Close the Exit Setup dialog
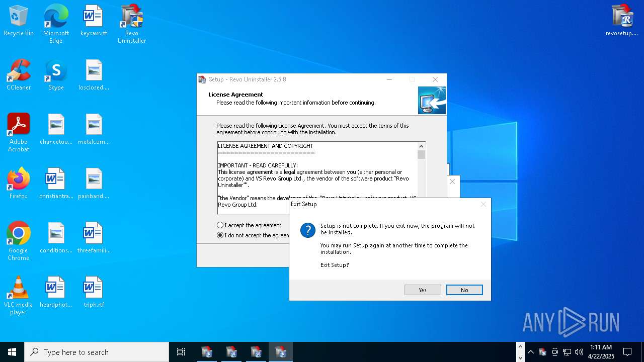644x362 pixels. (484, 204)
